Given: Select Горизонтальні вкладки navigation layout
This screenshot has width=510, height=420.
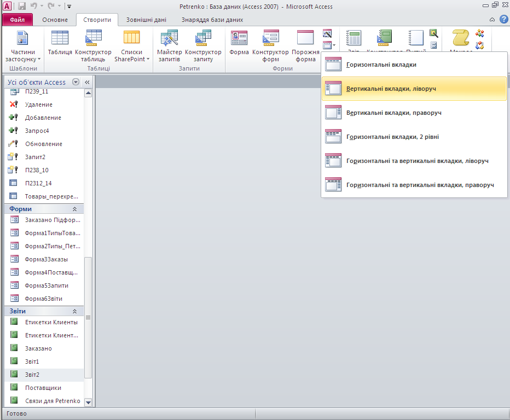Looking at the screenshot, I should [x=381, y=65].
